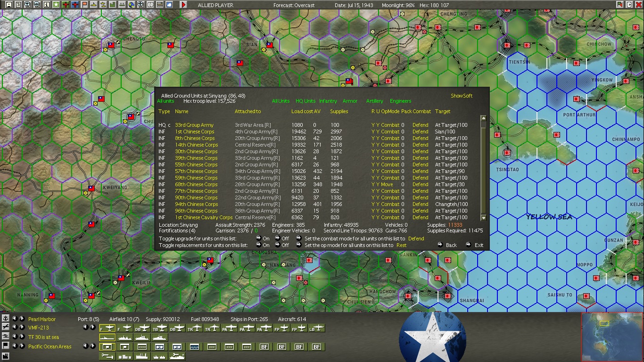Change the Move op mode of 68th Chinese Corps
Image resolution: width=644 pixels, height=362 pixels.
click(387, 185)
